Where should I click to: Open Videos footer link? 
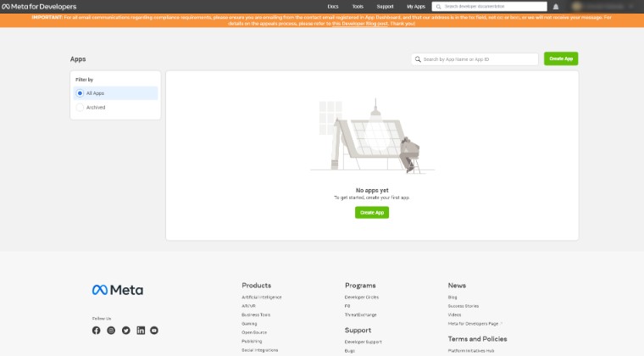pyautogui.click(x=455, y=314)
